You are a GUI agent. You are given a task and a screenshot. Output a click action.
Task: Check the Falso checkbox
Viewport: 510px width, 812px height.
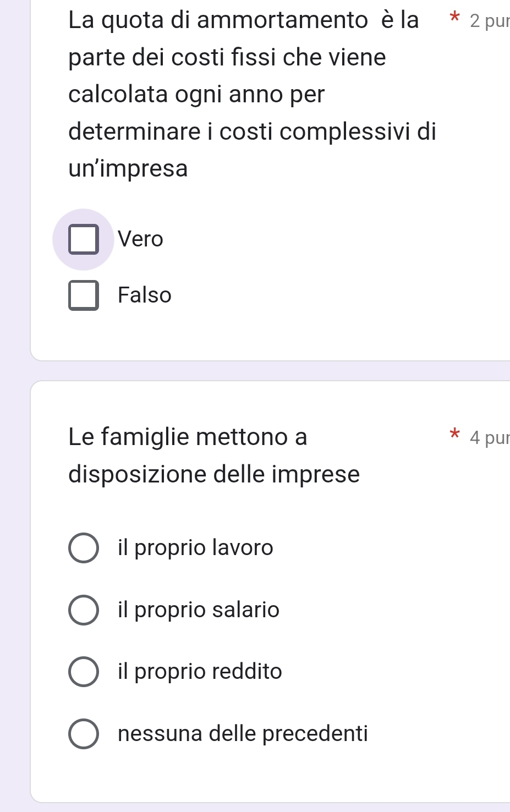click(x=84, y=295)
